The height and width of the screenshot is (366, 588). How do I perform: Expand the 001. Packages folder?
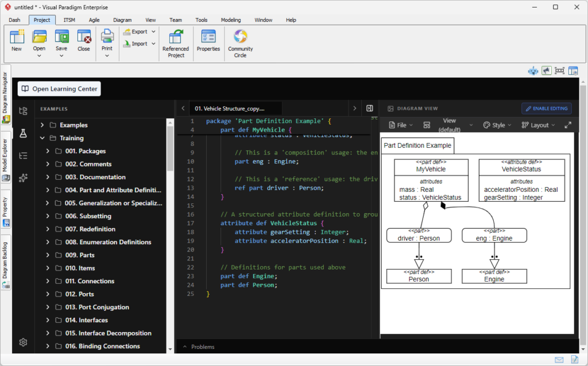[48, 151]
